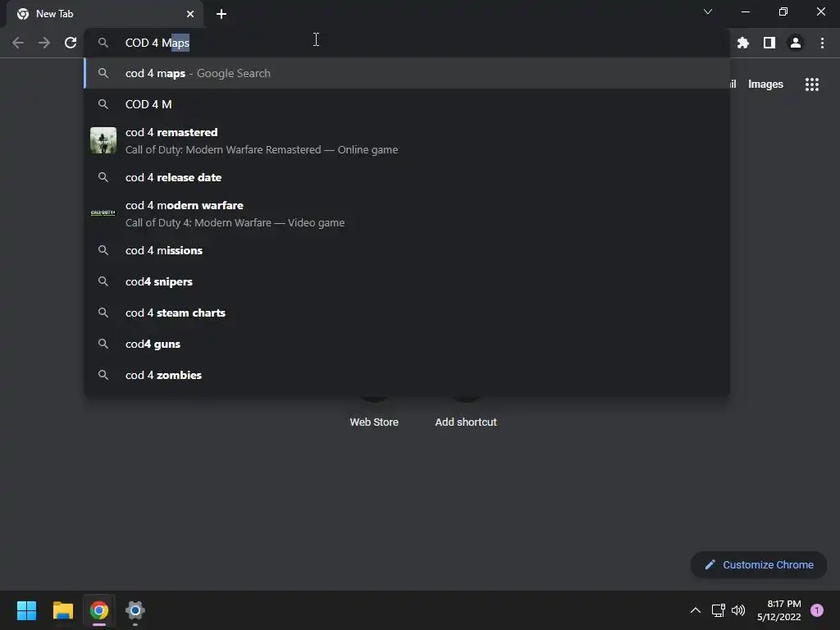Open a new tab with the plus icon
Screen dimensions: 840x630
[221, 14]
